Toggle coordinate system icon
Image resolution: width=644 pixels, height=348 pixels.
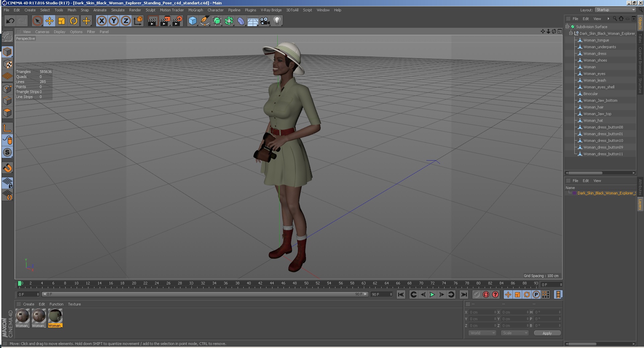click(138, 21)
